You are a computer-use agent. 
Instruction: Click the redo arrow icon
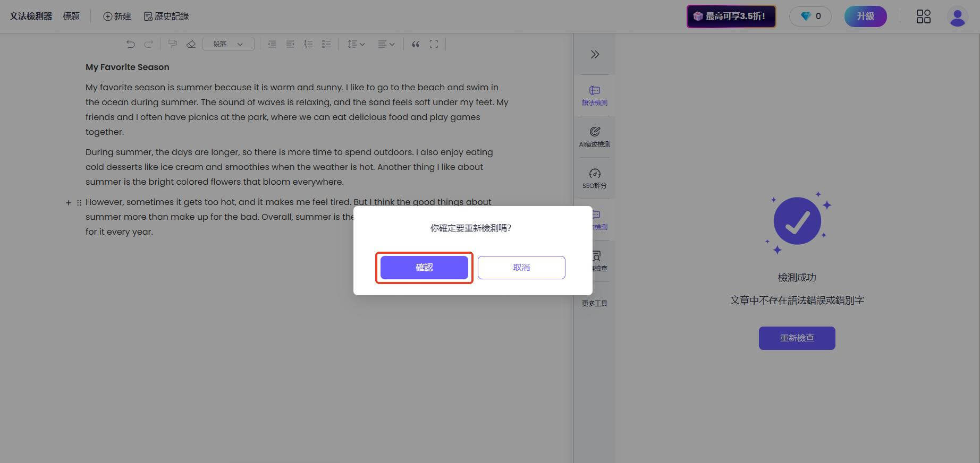point(149,44)
